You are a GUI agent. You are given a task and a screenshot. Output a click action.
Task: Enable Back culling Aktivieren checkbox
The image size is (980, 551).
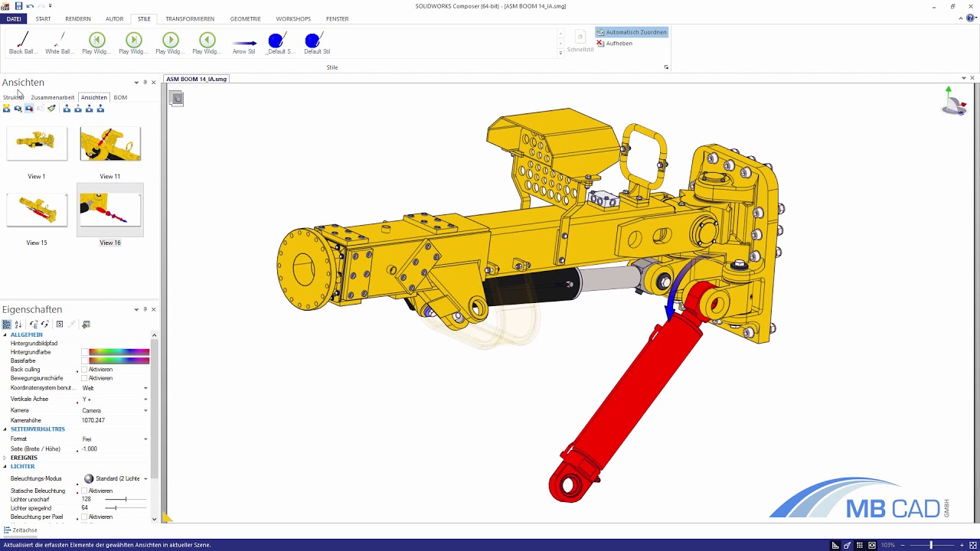(85, 370)
